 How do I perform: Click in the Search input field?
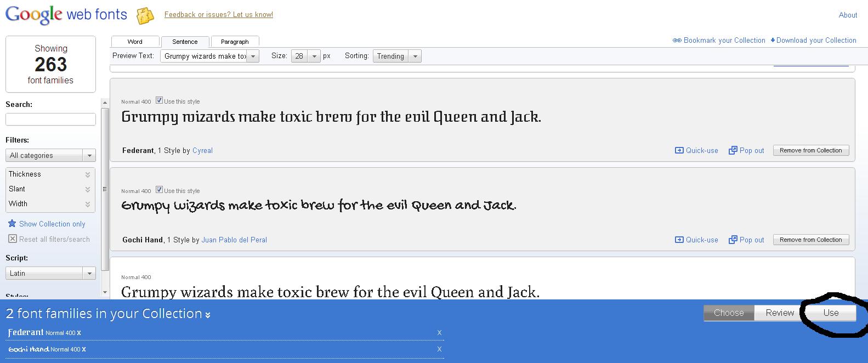click(50, 119)
